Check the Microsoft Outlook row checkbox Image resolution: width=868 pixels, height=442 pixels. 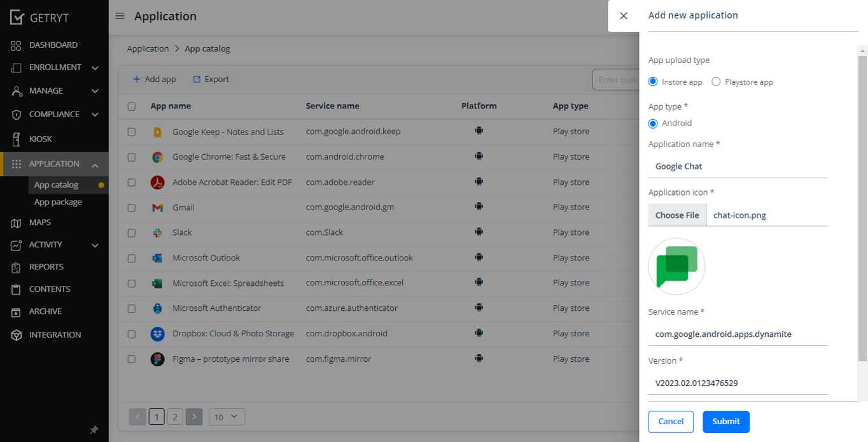pyautogui.click(x=132, y=258)
